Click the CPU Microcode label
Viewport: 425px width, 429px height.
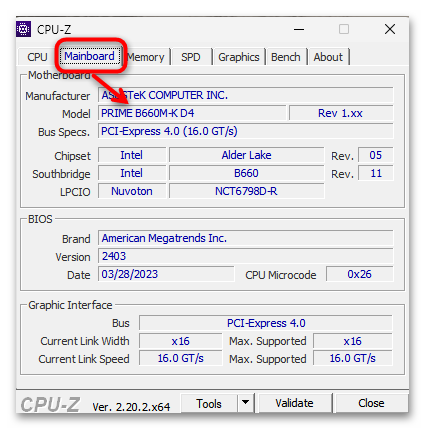(281, 275)
